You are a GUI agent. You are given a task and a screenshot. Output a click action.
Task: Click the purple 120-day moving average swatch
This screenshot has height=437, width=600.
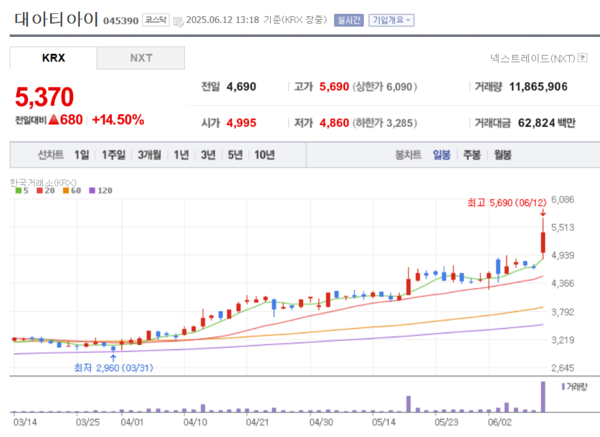(92, 191)
